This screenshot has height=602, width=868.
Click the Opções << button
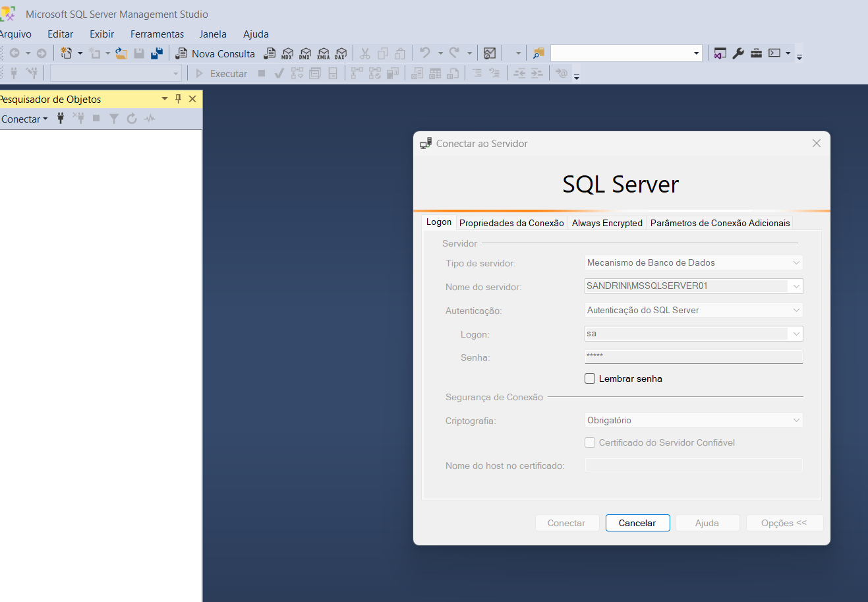[784, 523]
